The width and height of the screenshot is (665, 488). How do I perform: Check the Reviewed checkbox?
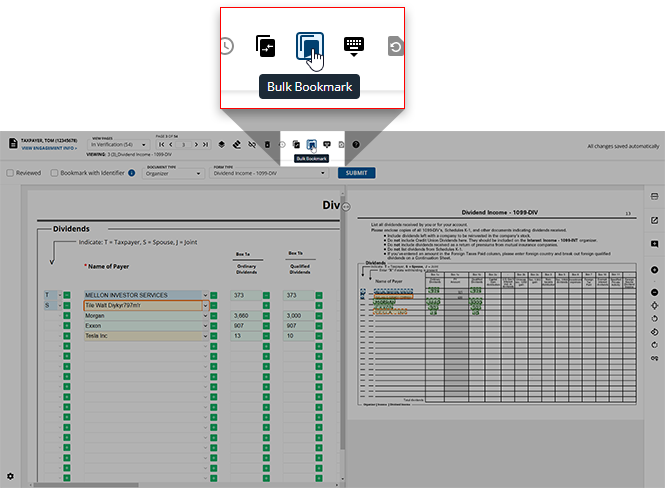pos(10,173)
